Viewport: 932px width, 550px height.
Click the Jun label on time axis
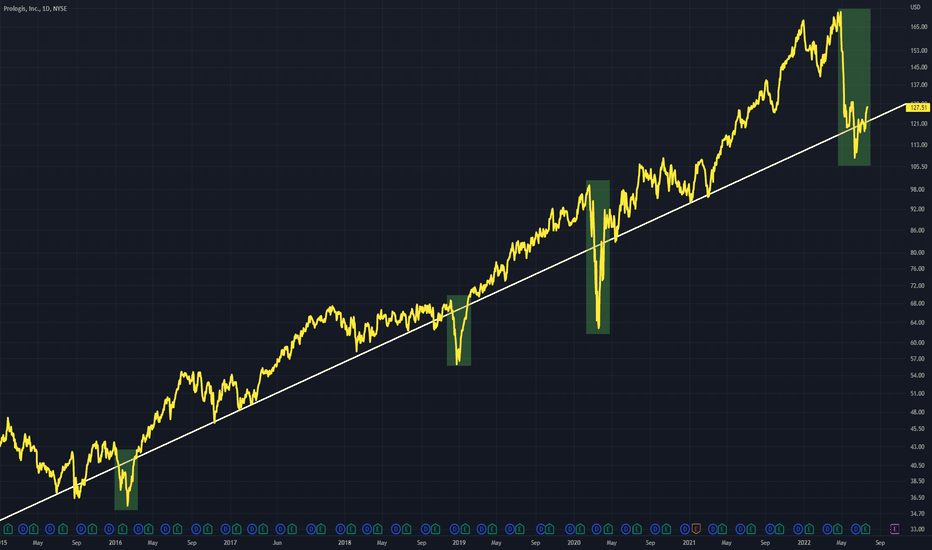[x=277, y=543]
